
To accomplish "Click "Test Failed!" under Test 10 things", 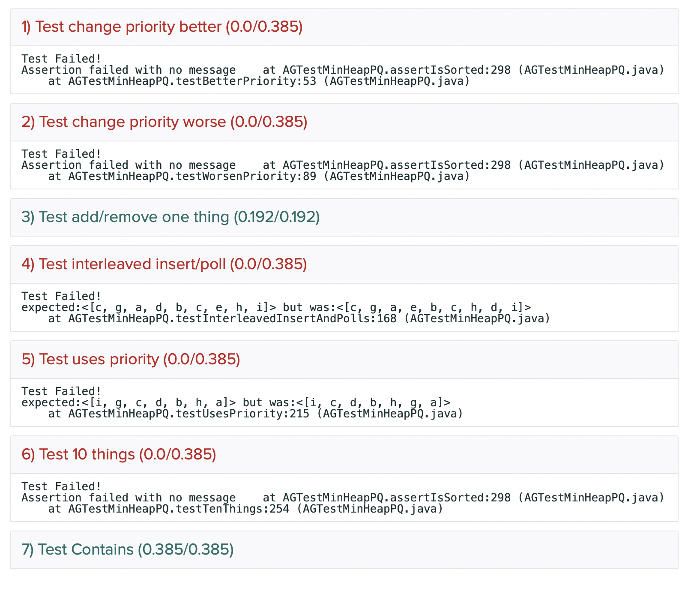I will [61, 486].
